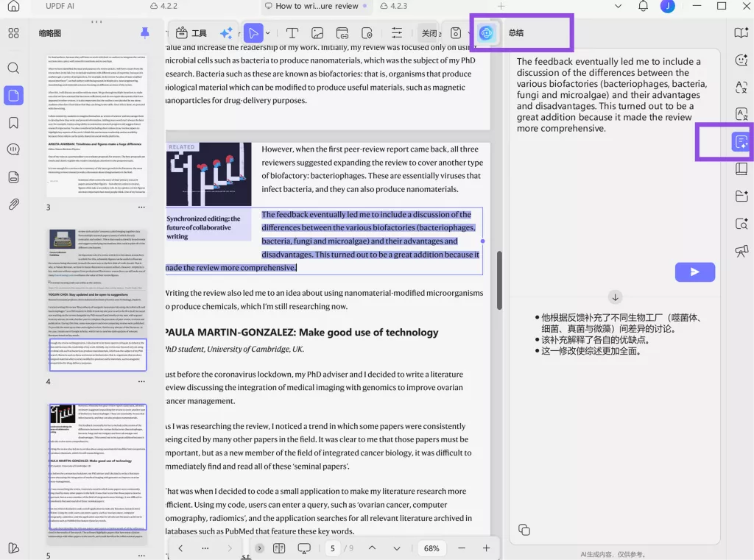Zoom in with the plus button
This screenshot has height=560, width=754.
(x=486, y=548)
